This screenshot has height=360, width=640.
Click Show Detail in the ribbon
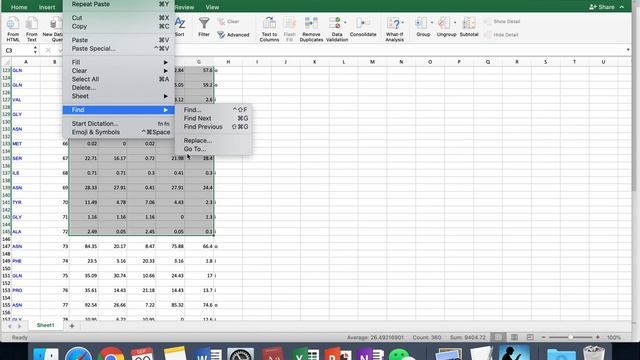(502, 22)
